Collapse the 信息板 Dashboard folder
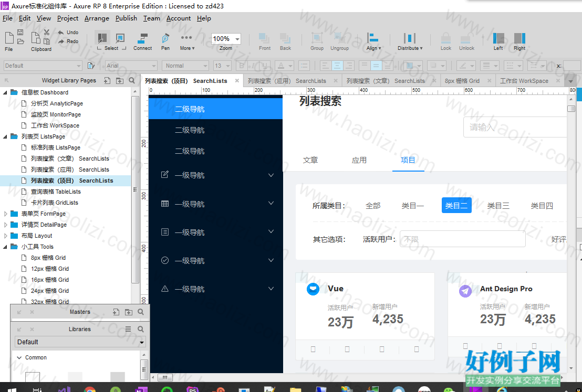This screenshot has height=392, width=582. pyautogui.click(x=5, y=92)
